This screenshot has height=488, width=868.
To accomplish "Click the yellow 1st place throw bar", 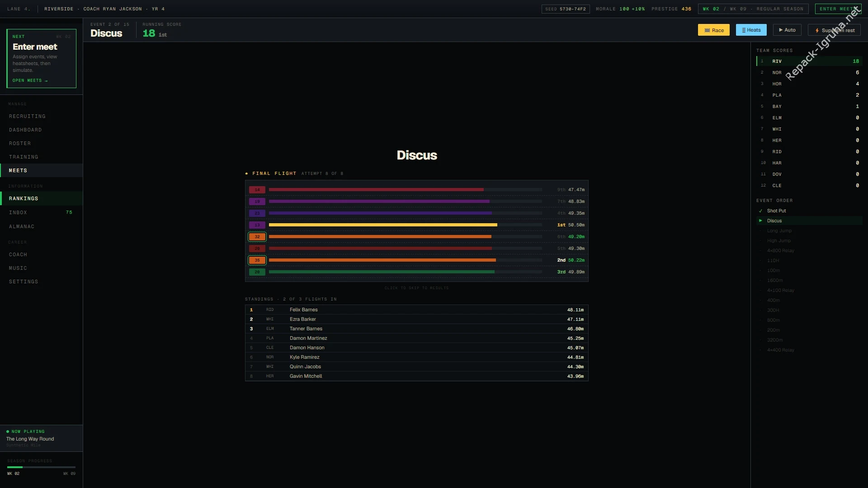I will tap(383, 225).
